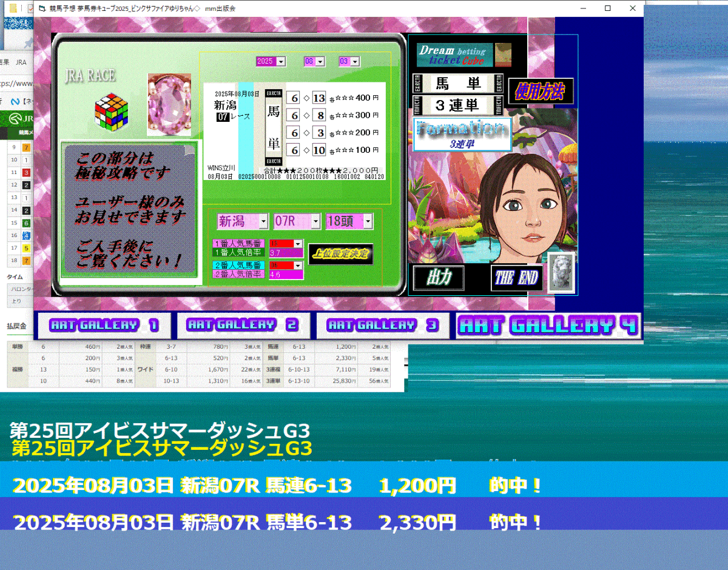The height and width of the screenshot is (570, 728).
Task: Click the 馬単 6-13 payout 2,330円 cell
Action: (337, 358)
